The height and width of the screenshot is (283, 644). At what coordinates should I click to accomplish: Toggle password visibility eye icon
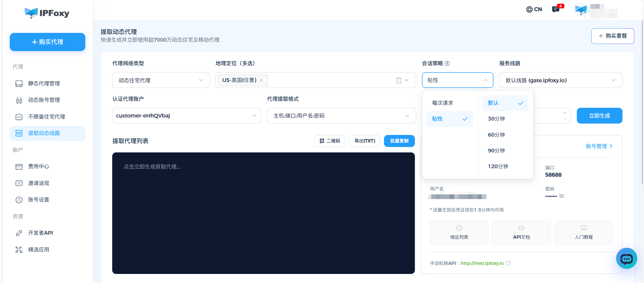click(x=562, y=196)
